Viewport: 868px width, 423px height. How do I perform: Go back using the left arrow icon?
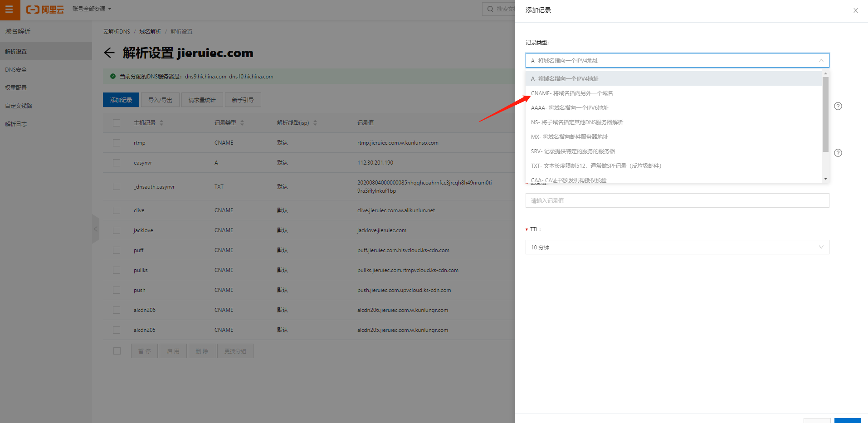coord(109,53)
